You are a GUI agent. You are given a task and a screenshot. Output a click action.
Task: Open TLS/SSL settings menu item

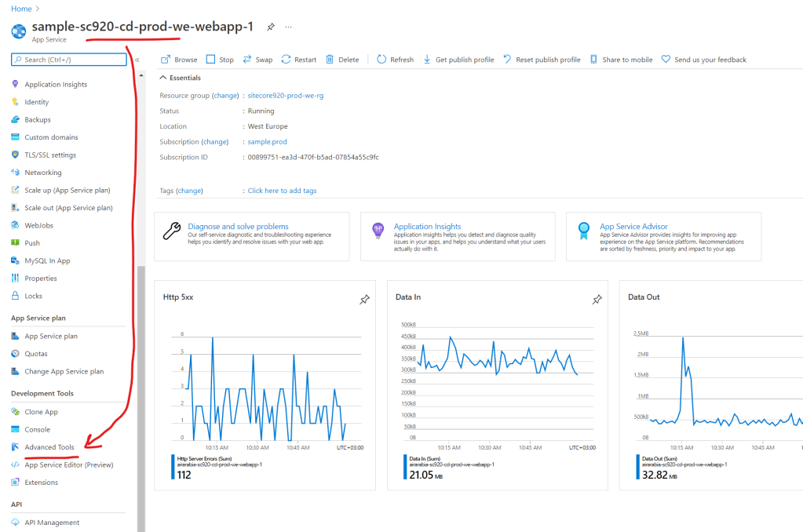(x=50, y=155)
